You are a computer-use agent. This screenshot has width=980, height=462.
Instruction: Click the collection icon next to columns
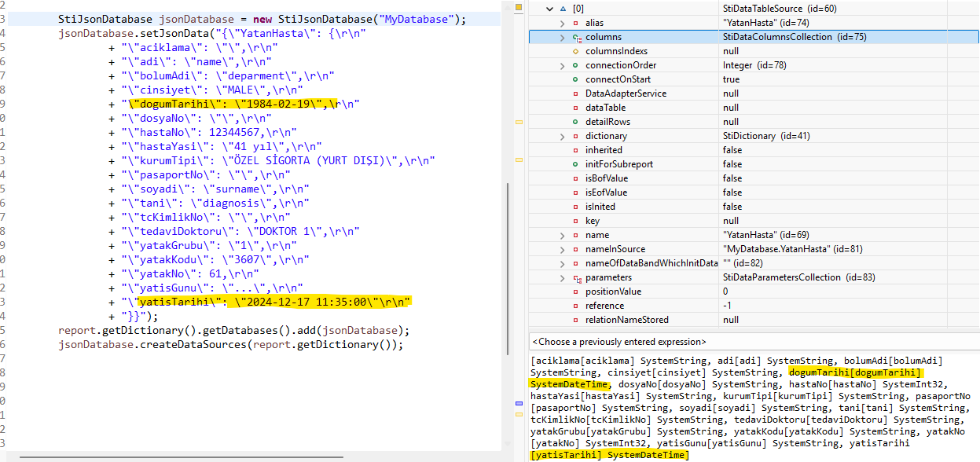coord(576,36)
